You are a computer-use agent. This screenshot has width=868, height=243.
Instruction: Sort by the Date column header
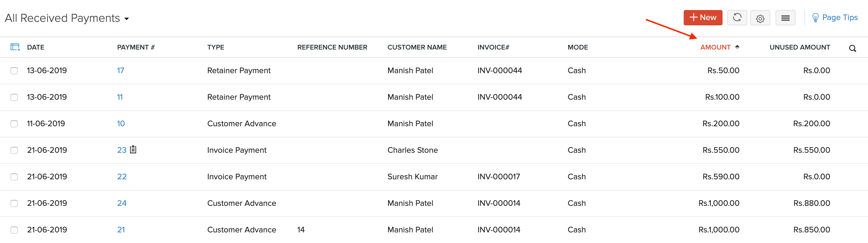[35, 47]
